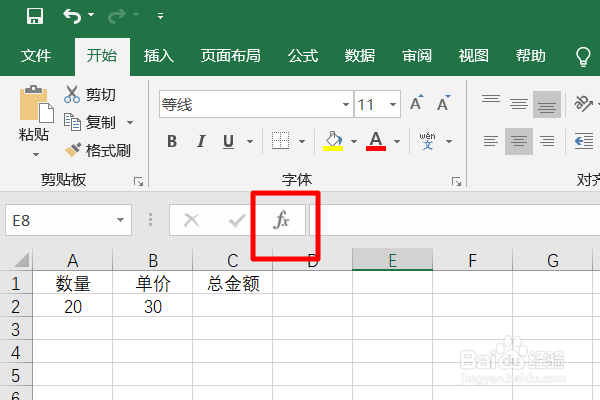
Task: Increase font size with larger A
Action: [x=417, y=103]
